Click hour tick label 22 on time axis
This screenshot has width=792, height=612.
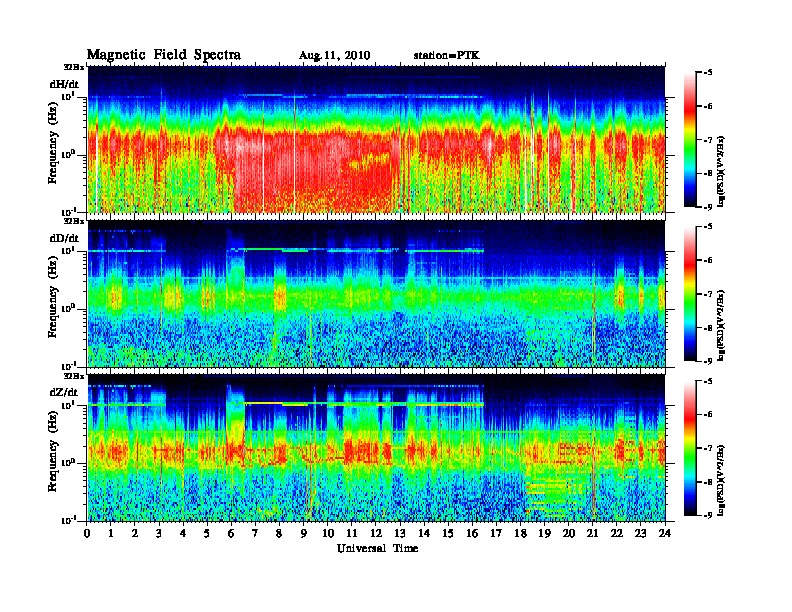pyautogui.click(x=617, y=533)
